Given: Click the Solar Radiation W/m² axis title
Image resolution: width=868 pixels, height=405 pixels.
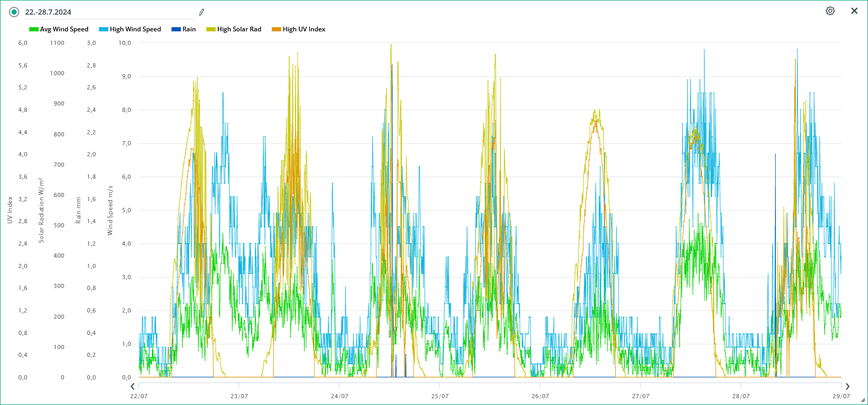Looking at the screenshot, I should (x=41, y=210).
